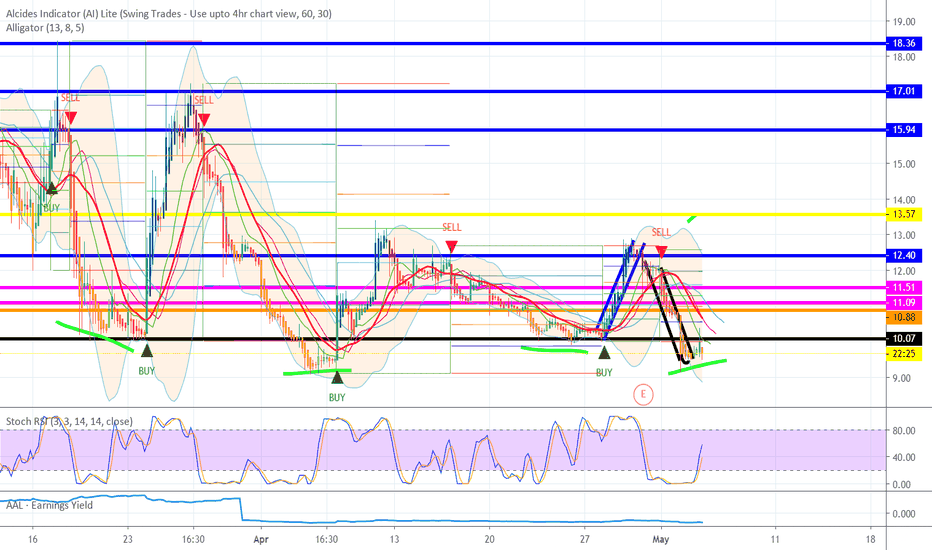Click the BUY arrow near April 27

pyautogui.click(x=604, y=353)
